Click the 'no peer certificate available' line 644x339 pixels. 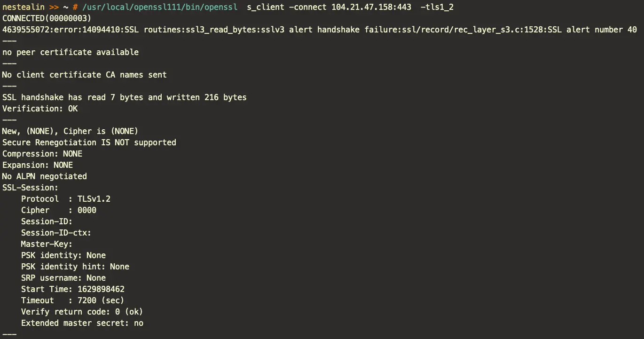coord(71,52)
